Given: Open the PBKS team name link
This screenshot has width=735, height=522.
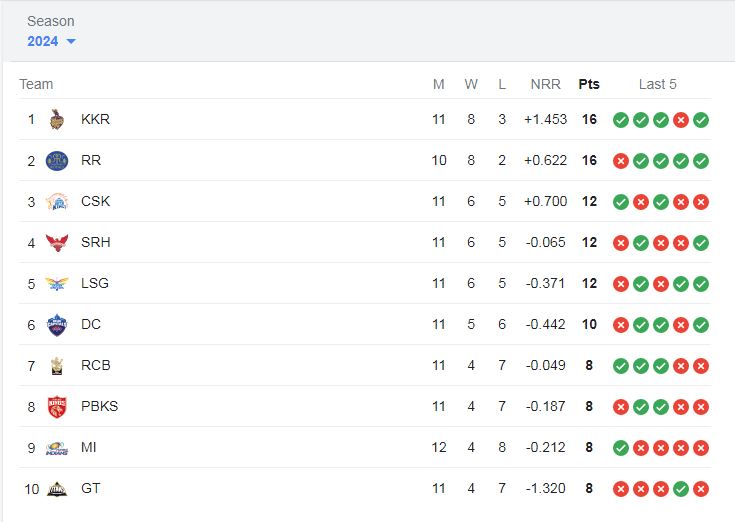Looking at the screenshot, I should [x=99, y=406].
